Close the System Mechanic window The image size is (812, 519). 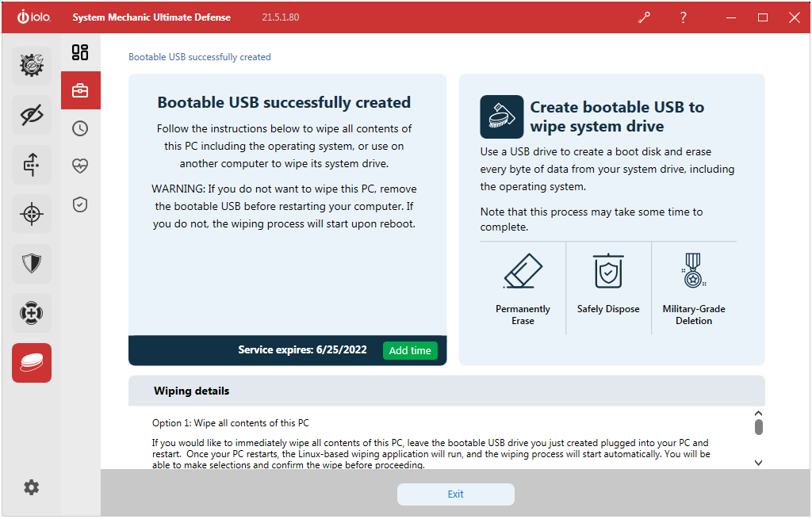pos(794,17)
